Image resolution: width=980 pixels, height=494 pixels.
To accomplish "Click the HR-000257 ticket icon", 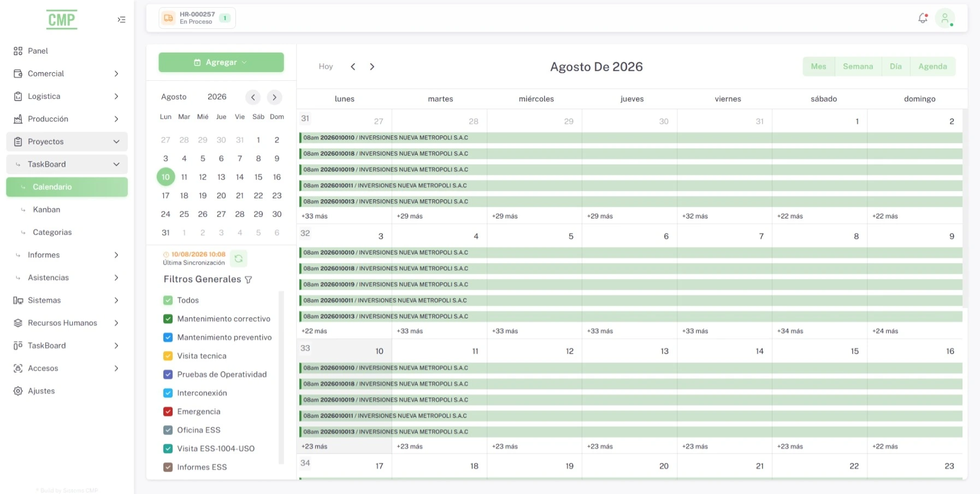I will click(x=169, y=18).
